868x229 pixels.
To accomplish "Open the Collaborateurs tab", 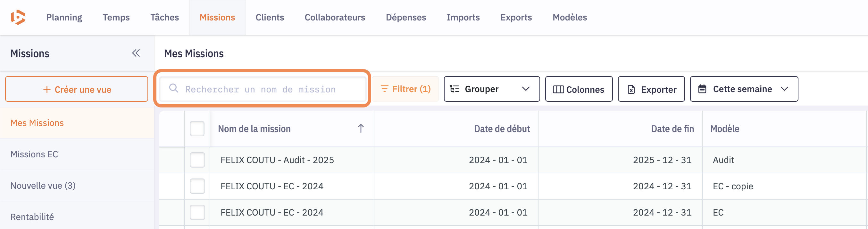I will point(335,18).
